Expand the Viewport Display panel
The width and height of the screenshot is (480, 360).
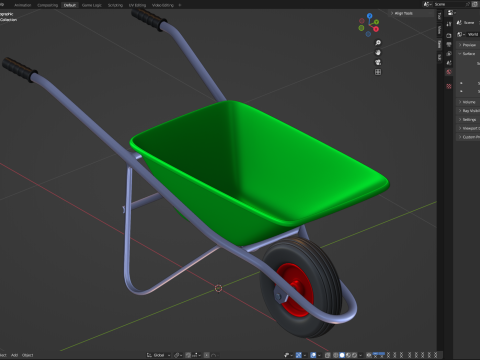tap(468, 128)
